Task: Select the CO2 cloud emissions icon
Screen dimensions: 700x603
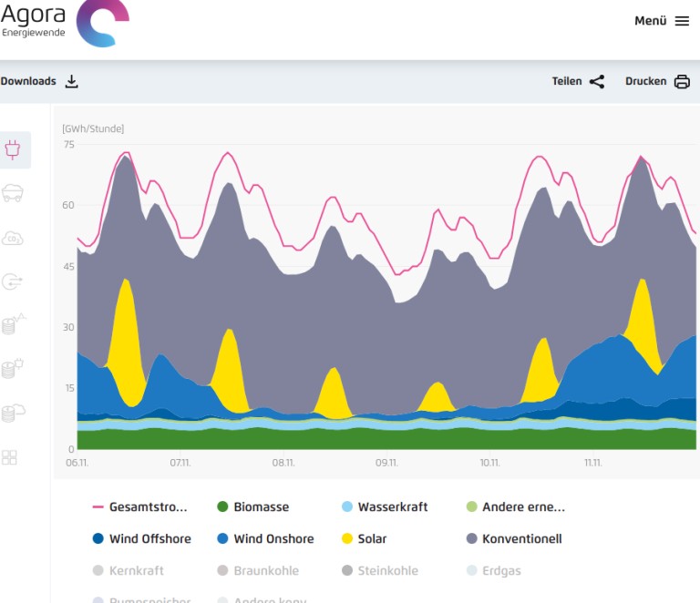Action: [14, 239]
